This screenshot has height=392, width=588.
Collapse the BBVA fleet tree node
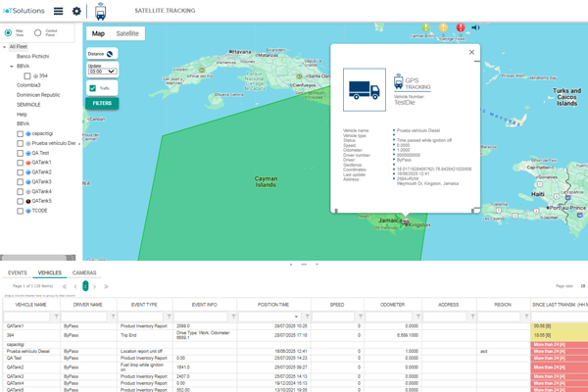point(12,67)
